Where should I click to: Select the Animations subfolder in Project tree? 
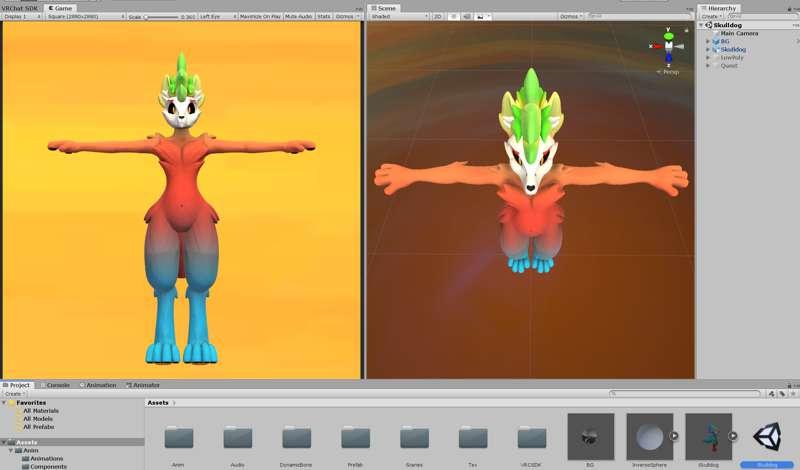tap(46, 458)
